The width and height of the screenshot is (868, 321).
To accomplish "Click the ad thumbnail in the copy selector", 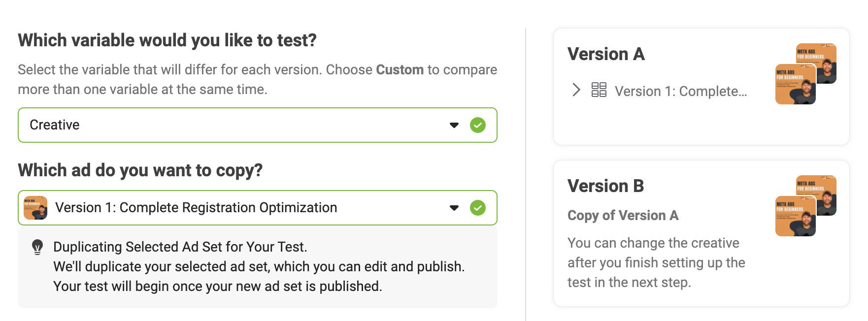I will point(35,208).
